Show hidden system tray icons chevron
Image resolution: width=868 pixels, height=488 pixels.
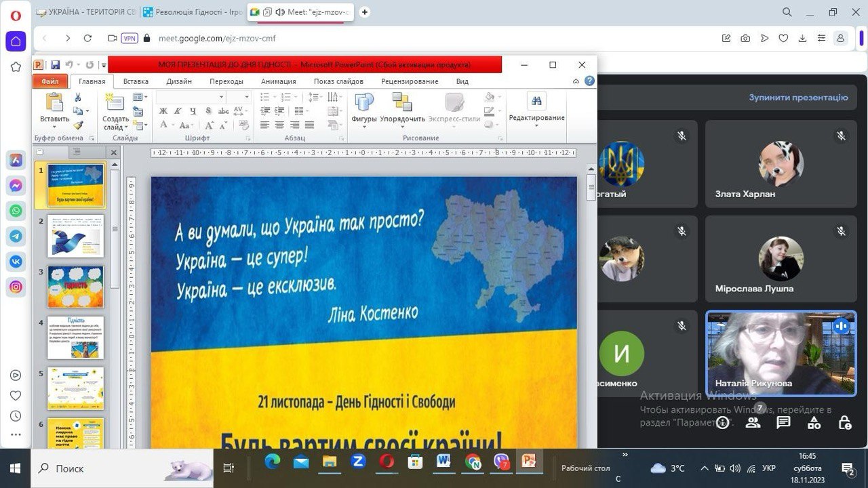click(x=704, y=468)
